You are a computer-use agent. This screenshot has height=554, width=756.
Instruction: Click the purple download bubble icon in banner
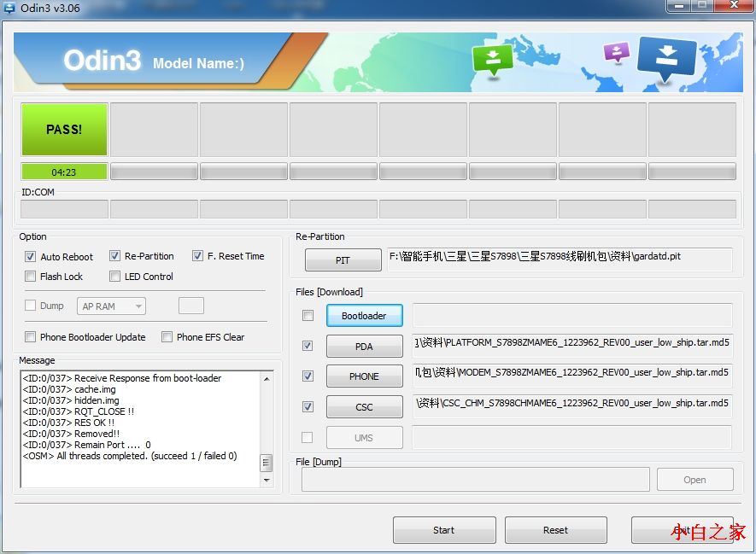(x=617, y=52)
